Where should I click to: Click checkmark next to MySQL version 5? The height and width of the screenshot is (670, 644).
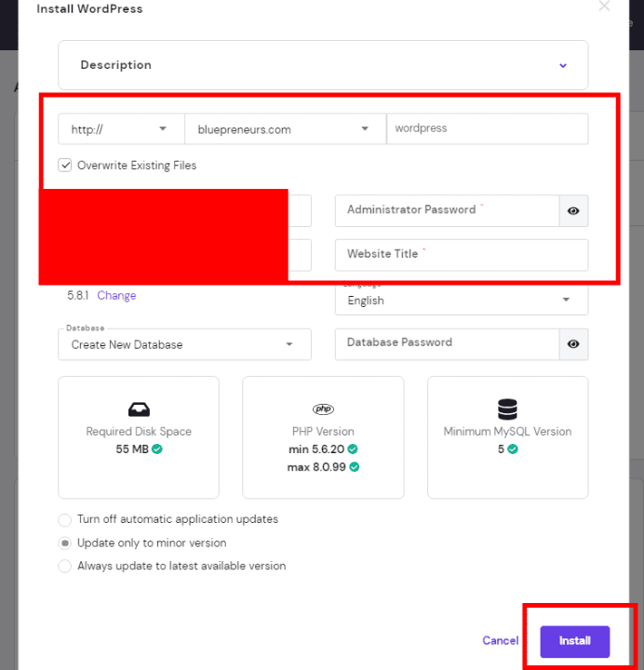click(x=513, y=449)
